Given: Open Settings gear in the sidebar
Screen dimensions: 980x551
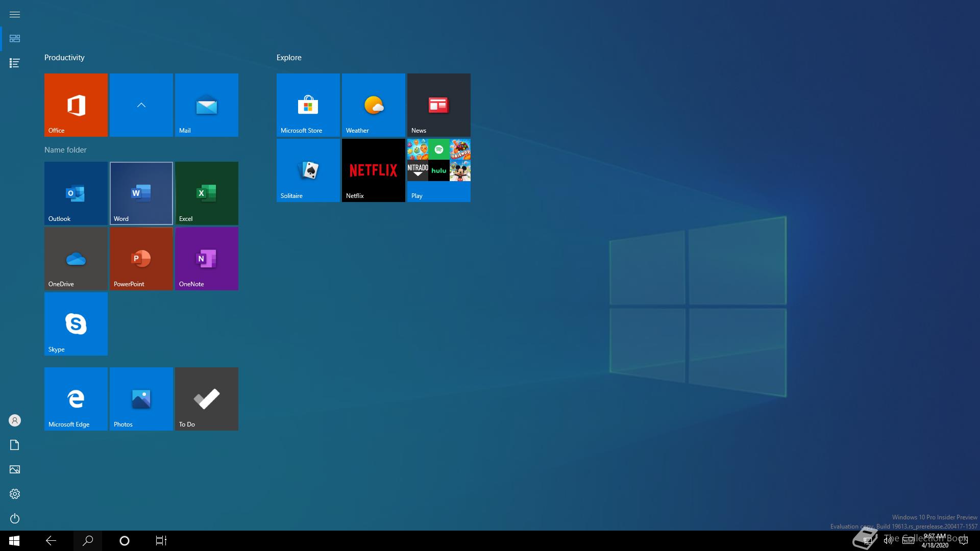Looking at the screenshot, I should pyautogui.click(x=15, y=494).
